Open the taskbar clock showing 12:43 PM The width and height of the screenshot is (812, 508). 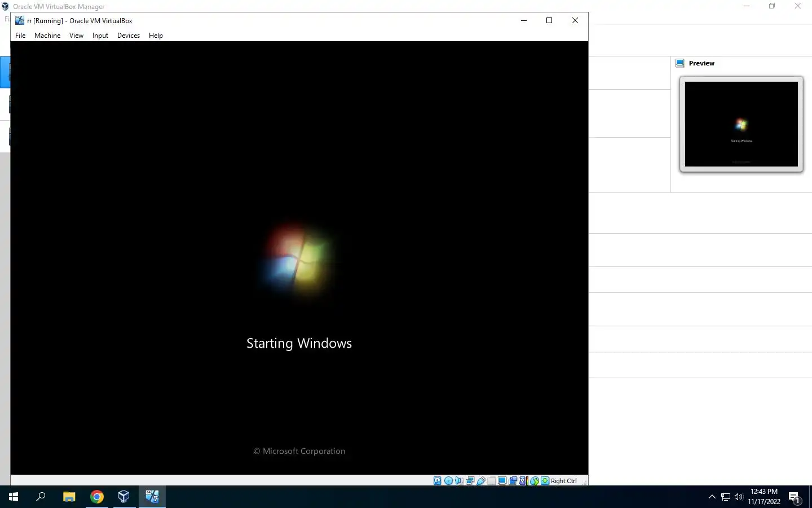tap(764, 497)
